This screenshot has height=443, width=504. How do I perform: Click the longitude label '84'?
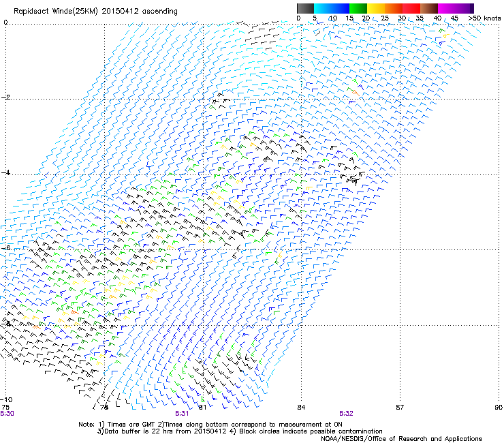coord(301,408)
